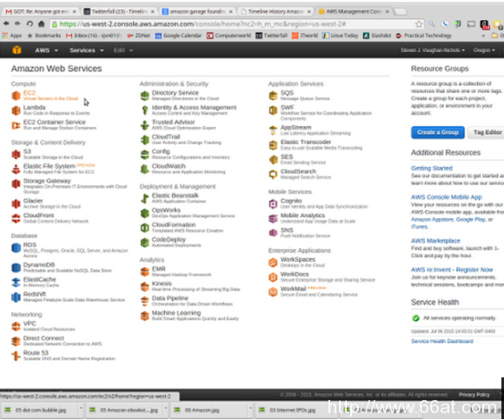
Task: Expand options for 05 Amazon ebookst download
Action: (165, 410)
